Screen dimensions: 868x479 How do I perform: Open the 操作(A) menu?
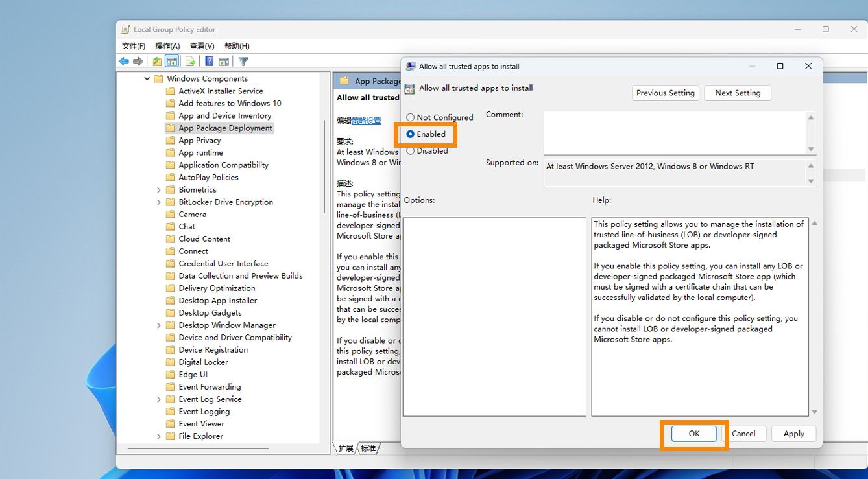click(167, 46)
